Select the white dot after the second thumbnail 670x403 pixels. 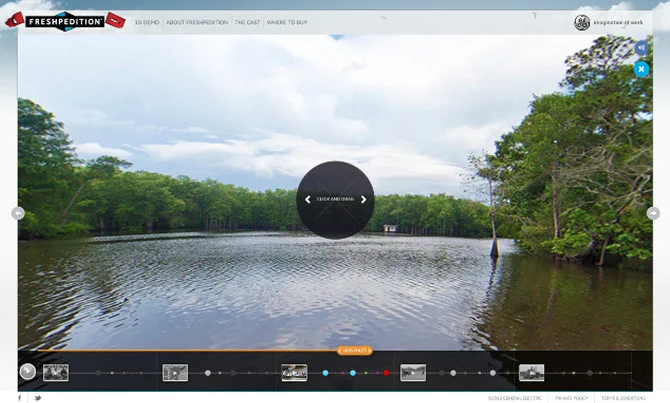pyautogui.click(x=208, y=373)
